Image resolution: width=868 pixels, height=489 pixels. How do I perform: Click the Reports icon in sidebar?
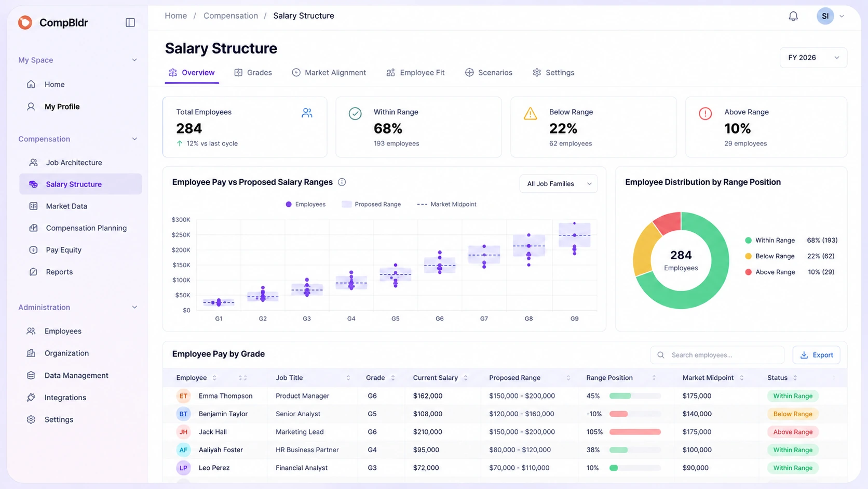(33, 272)
